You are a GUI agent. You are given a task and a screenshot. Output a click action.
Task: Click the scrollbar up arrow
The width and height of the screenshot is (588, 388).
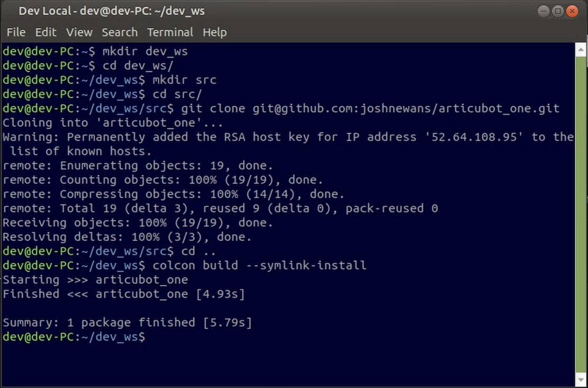coord(581,49)
